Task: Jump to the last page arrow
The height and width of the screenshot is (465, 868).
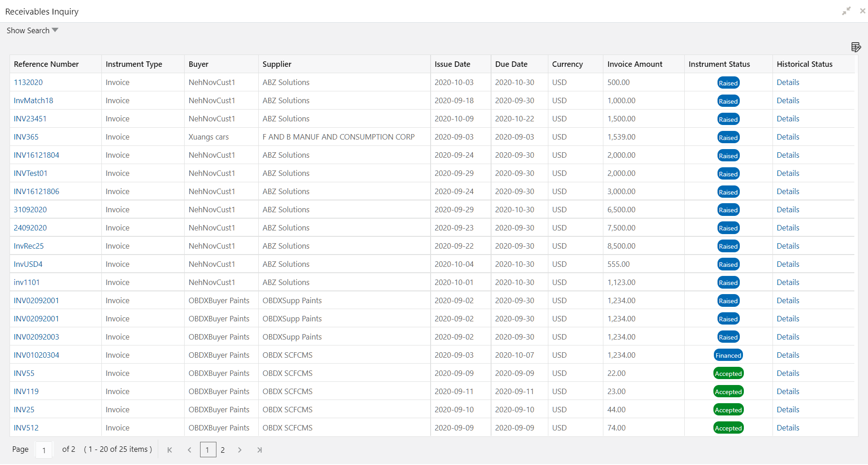Action: point(260,450)
